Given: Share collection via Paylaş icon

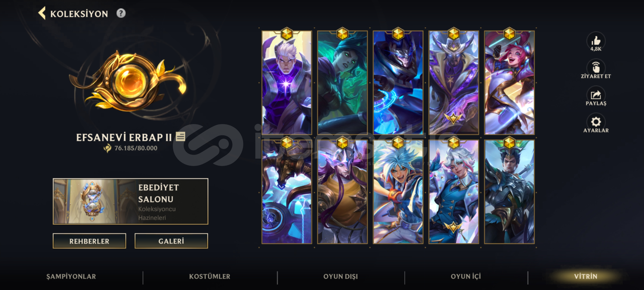Looking at the screenshot, I should (x=596, y=95).
